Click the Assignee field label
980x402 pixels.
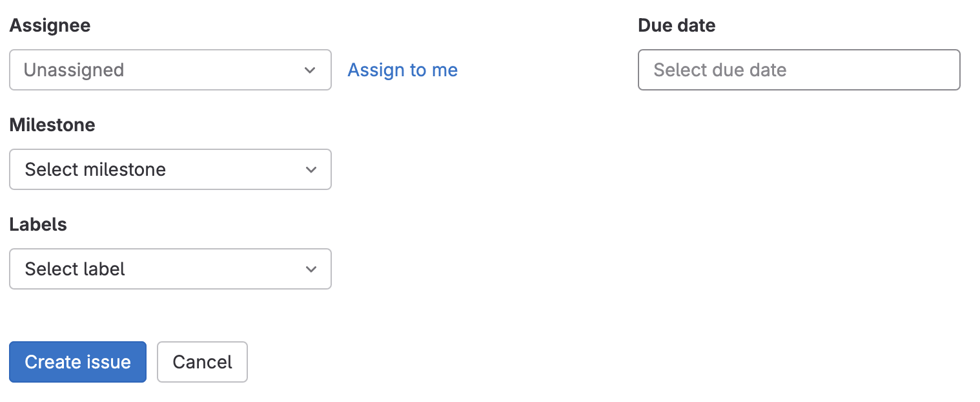tap(50, 26)
